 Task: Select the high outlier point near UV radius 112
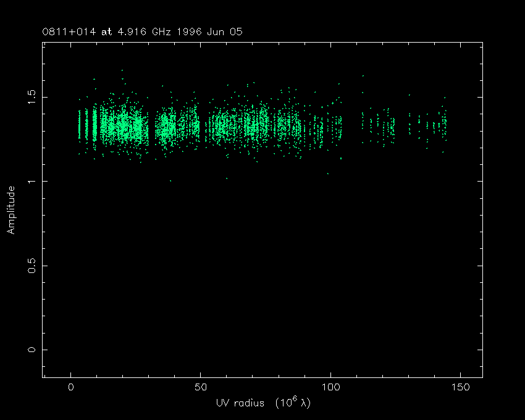click(363, 76)
